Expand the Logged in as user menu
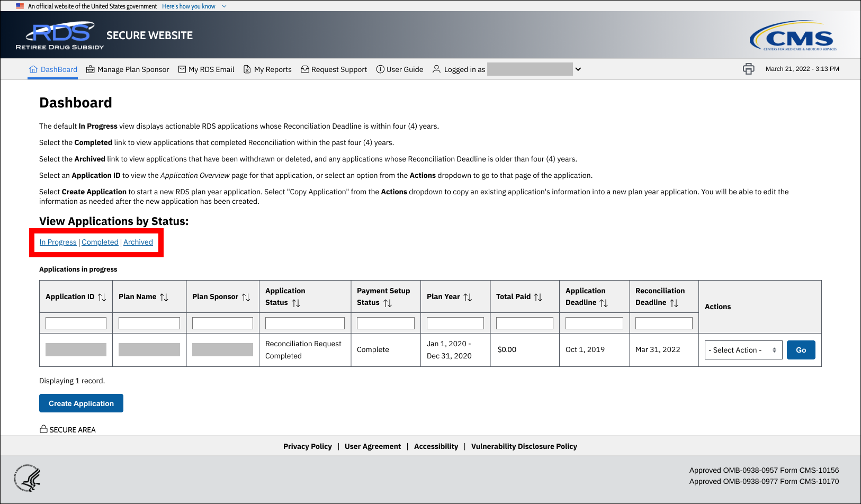 [578, 69]
